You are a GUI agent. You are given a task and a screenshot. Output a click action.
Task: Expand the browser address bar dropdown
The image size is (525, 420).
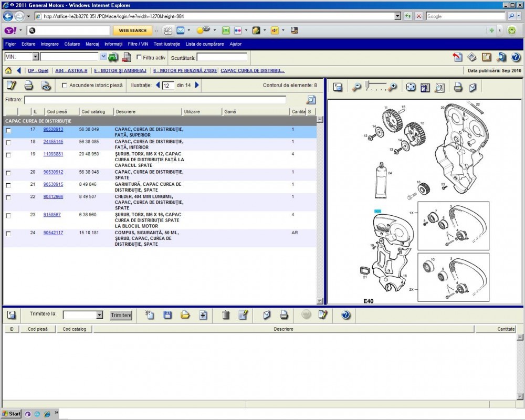(x=397, y=16)
